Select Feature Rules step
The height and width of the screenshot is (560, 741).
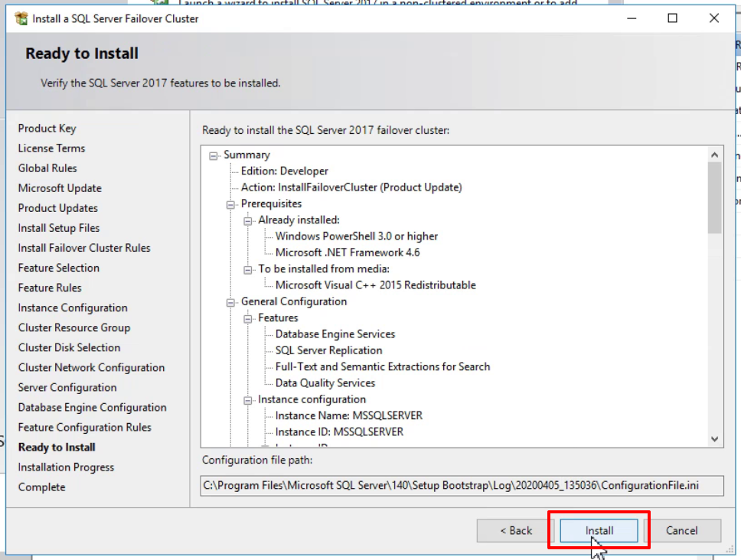(x=50, y=288)
